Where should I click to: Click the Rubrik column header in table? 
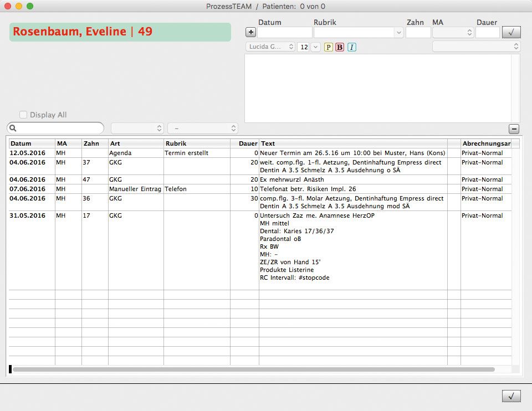click(196, 143)
